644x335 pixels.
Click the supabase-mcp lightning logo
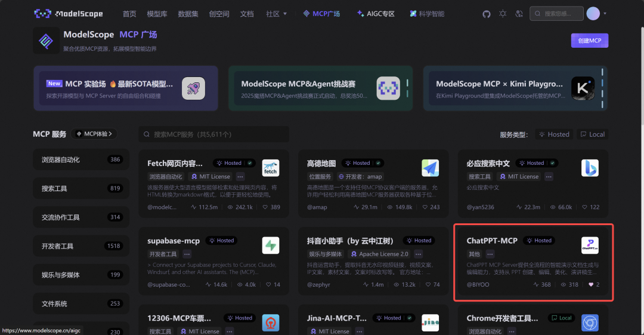(271, 245)
